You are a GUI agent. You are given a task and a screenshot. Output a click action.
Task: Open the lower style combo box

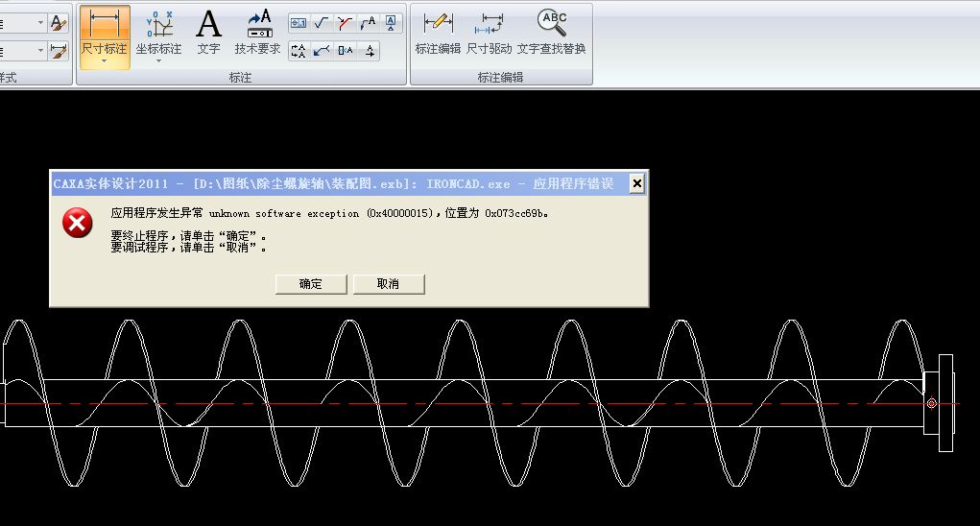click(39, 50)
